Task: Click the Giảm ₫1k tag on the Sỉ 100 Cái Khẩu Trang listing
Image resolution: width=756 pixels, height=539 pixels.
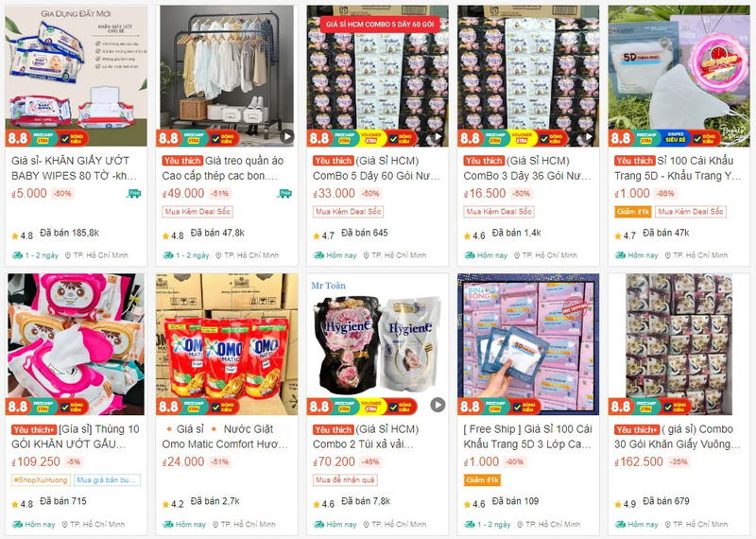Action: tap(633, 212)
